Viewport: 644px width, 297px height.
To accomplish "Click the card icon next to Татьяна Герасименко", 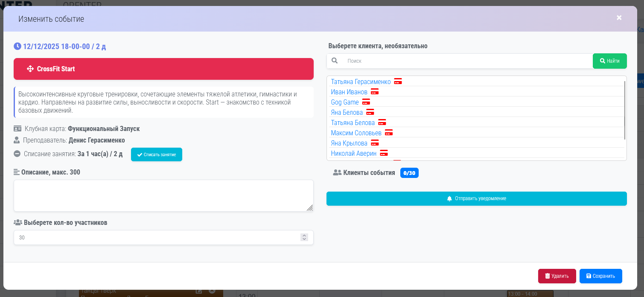I will tap(398, 82).
